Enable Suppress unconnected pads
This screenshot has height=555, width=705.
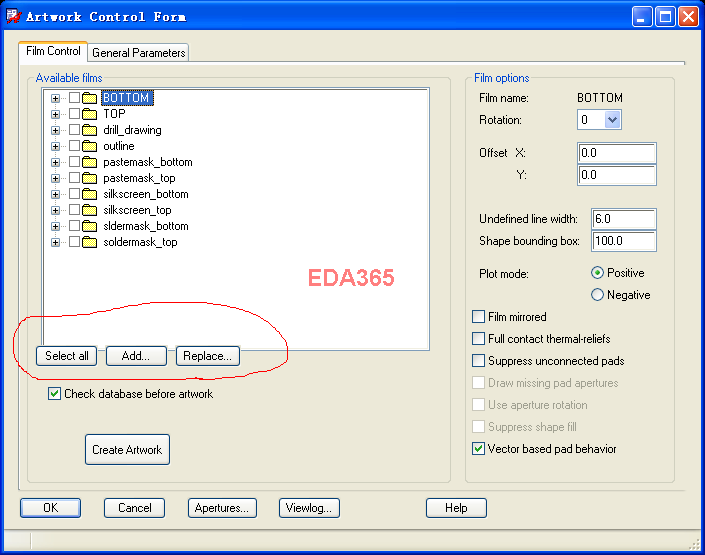[x=478, y=361]
